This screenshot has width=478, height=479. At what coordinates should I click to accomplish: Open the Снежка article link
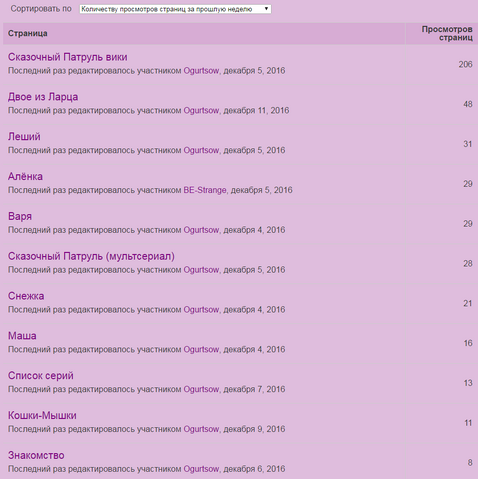tap(26, 296)
